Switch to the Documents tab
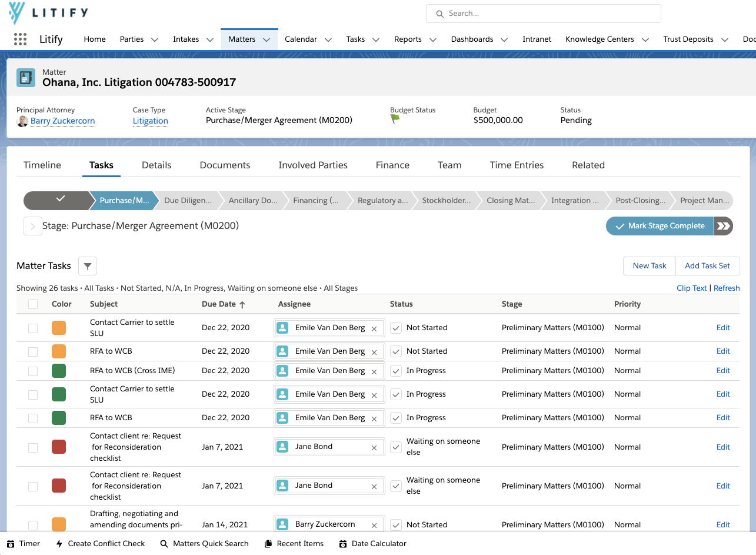Screen dimensions: 756x555 225,165
